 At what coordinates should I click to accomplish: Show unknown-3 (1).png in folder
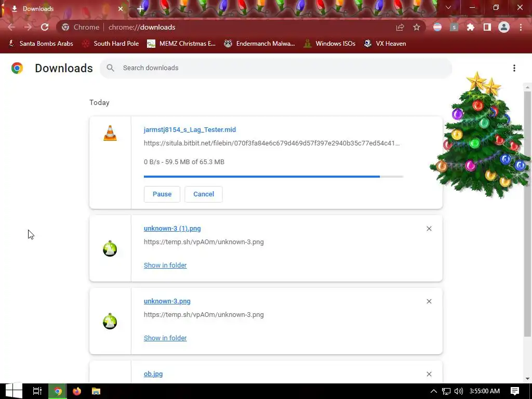click(165, 265)
